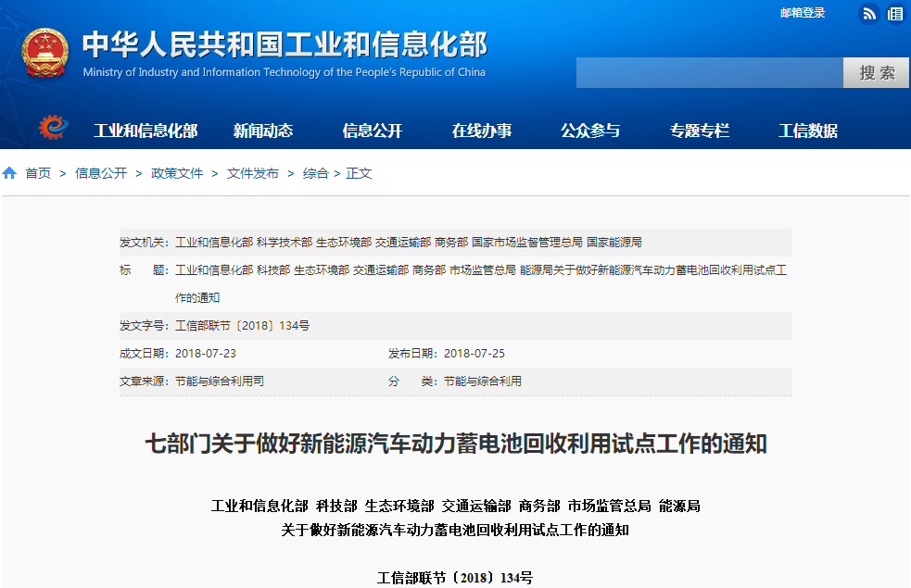Screen dimensions: 911x588
Task: Click the home icon in breadcrumb
Action: [x=9, y=173]
